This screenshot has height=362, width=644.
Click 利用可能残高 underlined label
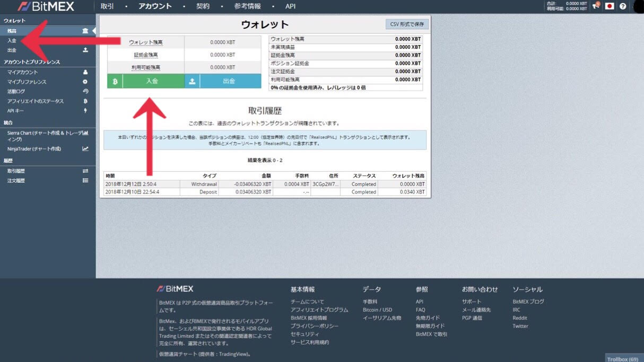point(146,68)
